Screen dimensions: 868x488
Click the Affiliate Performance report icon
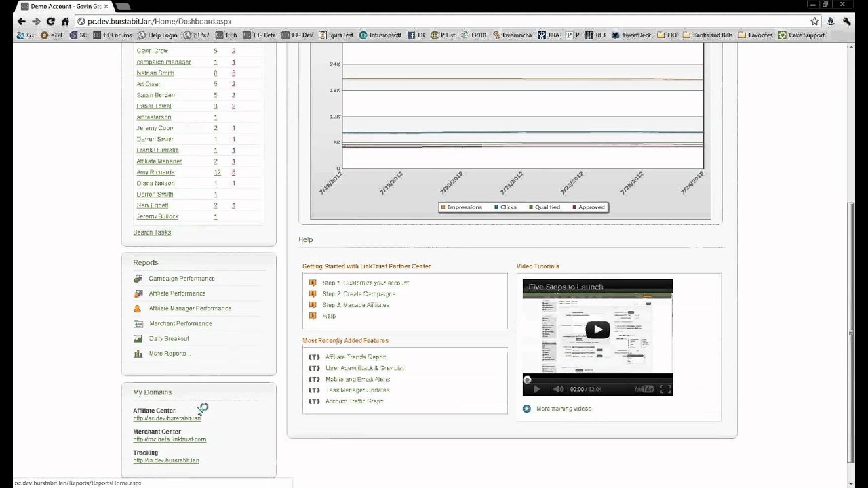[138, 293]
